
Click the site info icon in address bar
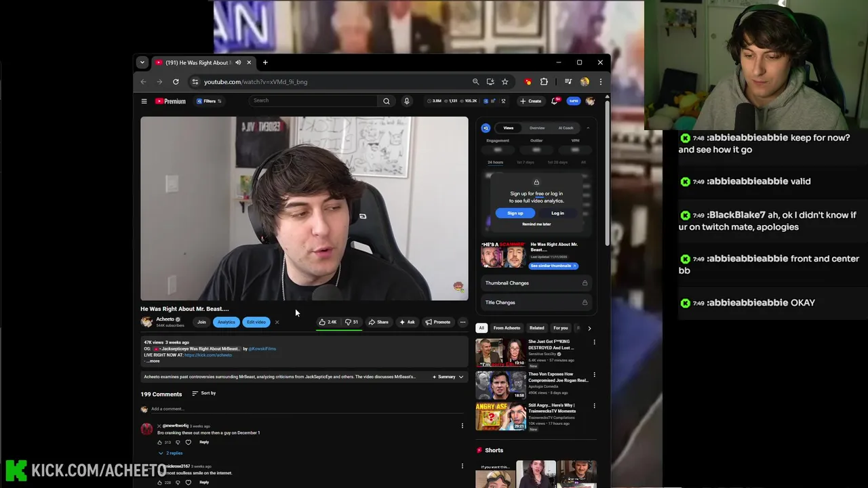point(195,81)
